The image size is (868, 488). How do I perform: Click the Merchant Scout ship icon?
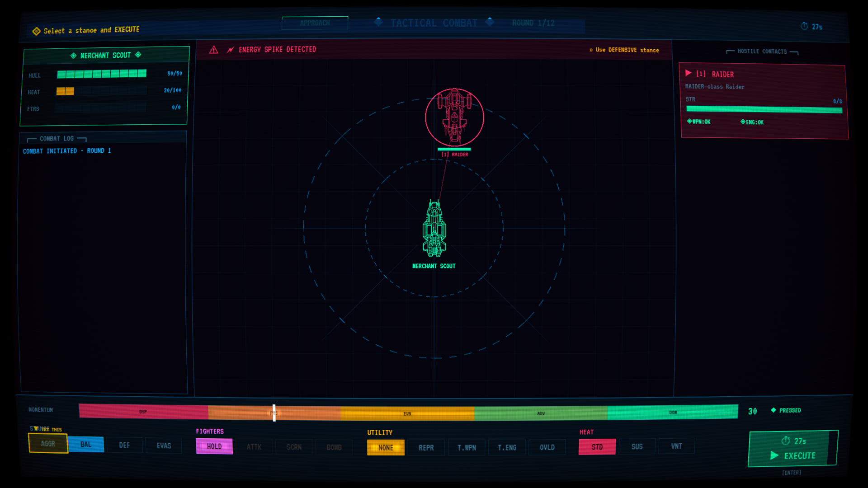434,229
